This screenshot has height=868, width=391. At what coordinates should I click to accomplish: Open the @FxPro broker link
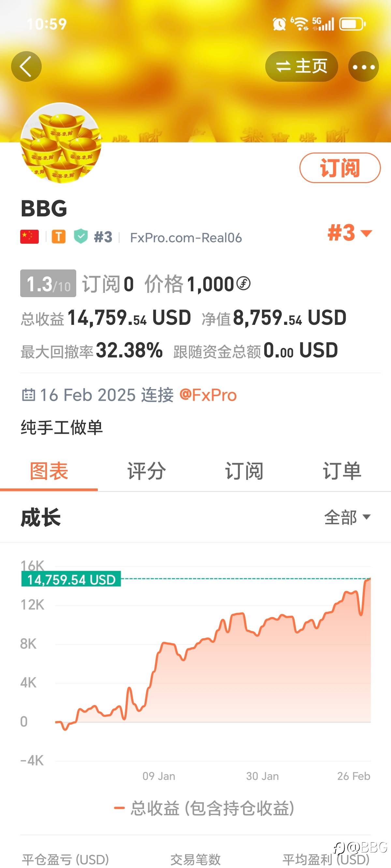(208, 395)
